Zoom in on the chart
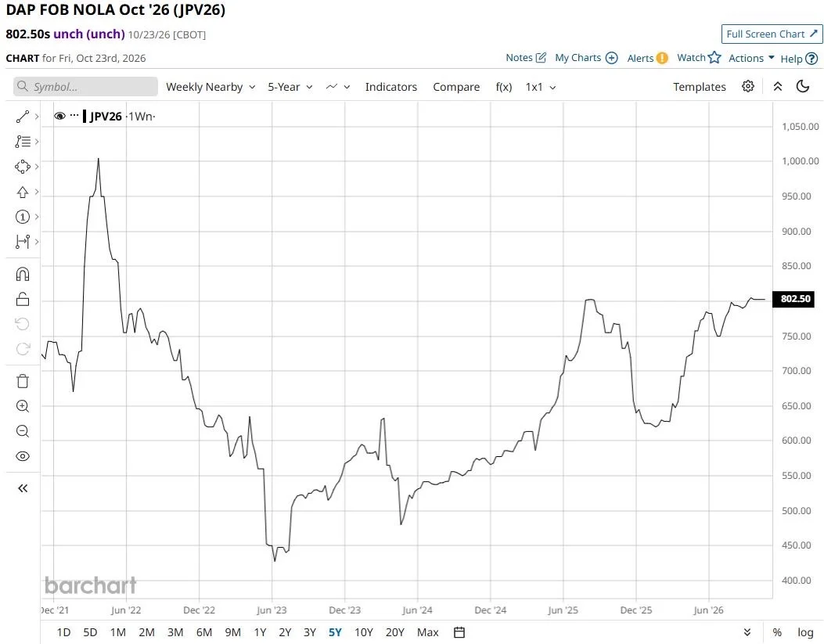Viewport: 824px width, 644px height. (x=23, y=406)
